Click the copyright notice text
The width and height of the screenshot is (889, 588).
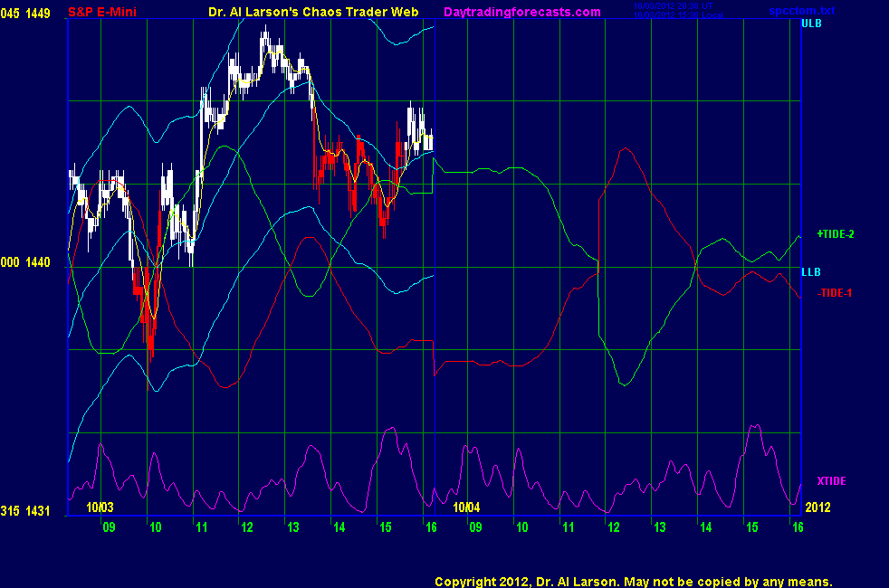(633, 582)
